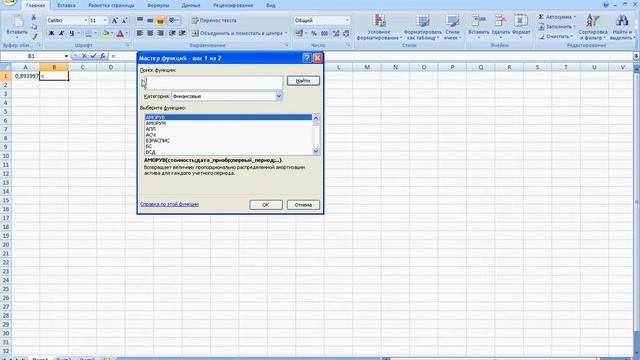Click the insert function fx icon
The width and height of the screenshot is (640, 360).
[x=103, y=56]
